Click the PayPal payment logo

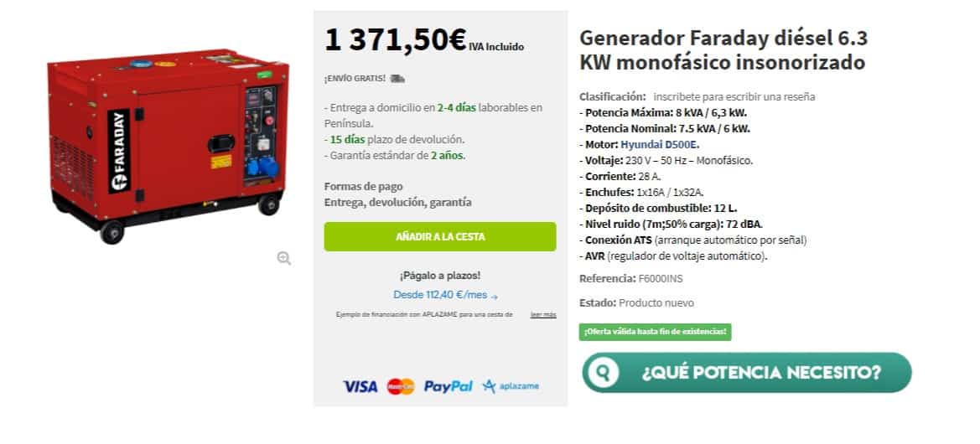(x=449, y=386)
